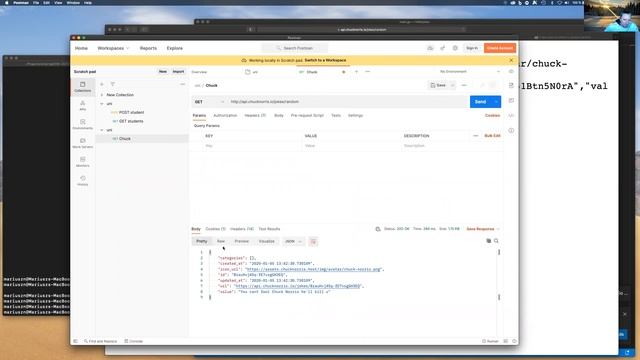
Task: Open the collections list three-dot options
Action: coord(182,84)
